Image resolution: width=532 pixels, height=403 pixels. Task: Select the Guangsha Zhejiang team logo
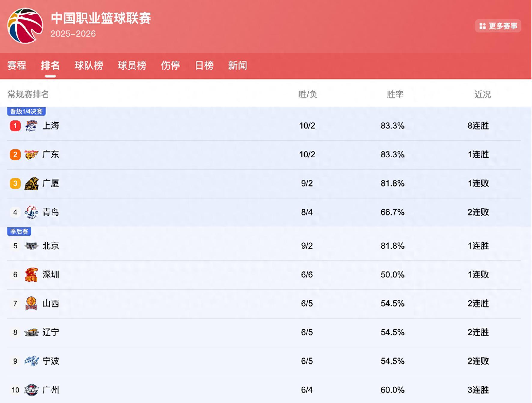click(32, 183)
